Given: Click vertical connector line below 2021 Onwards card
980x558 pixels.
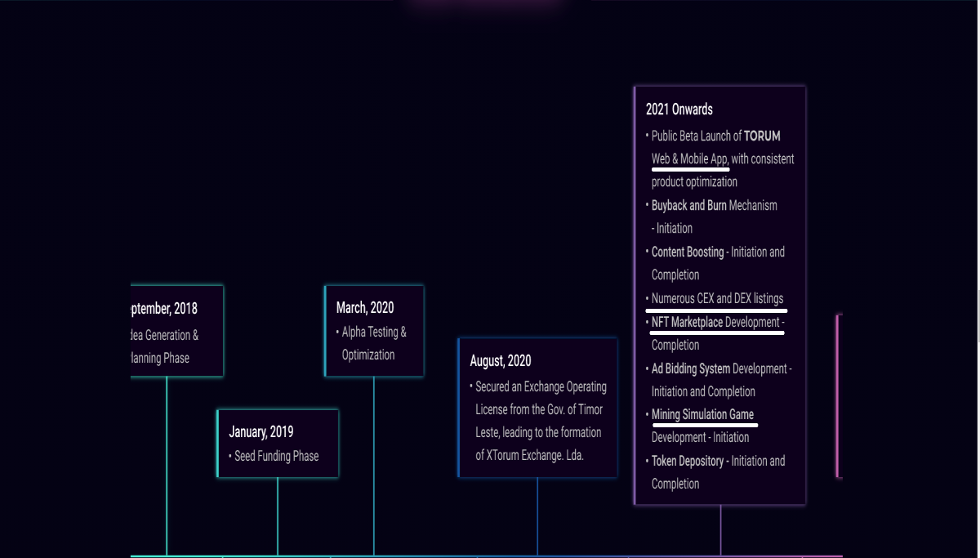Looking at the screenshot, I should [720, 530].
